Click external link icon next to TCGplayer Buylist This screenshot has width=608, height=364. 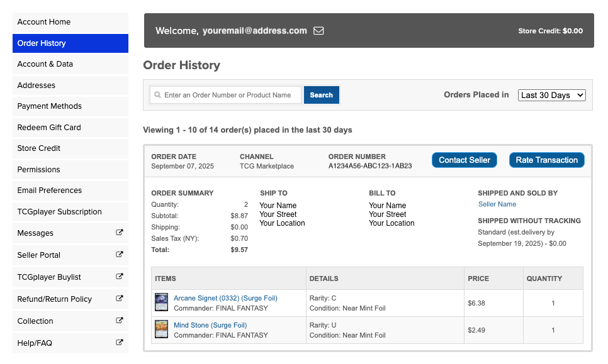(120, 277)
